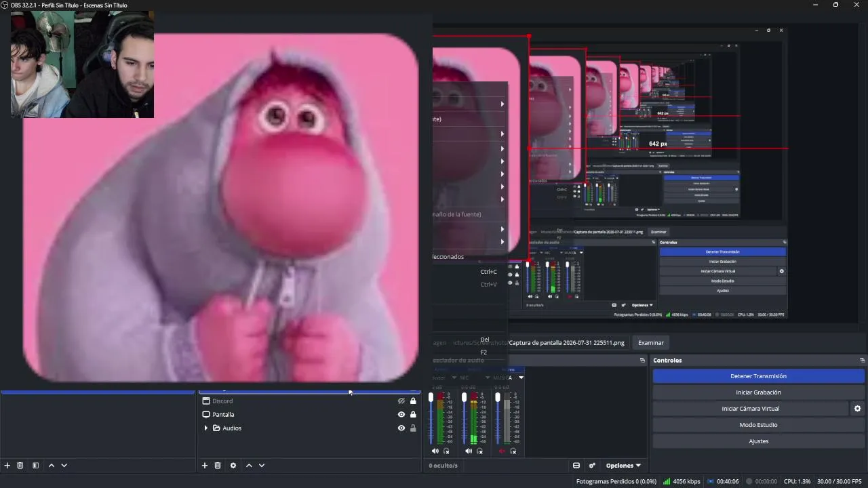The height and width of the screenshot is (488, 868).
Task: Click the Pantalla monitor source icon
Action: click(x=206, y=415)
